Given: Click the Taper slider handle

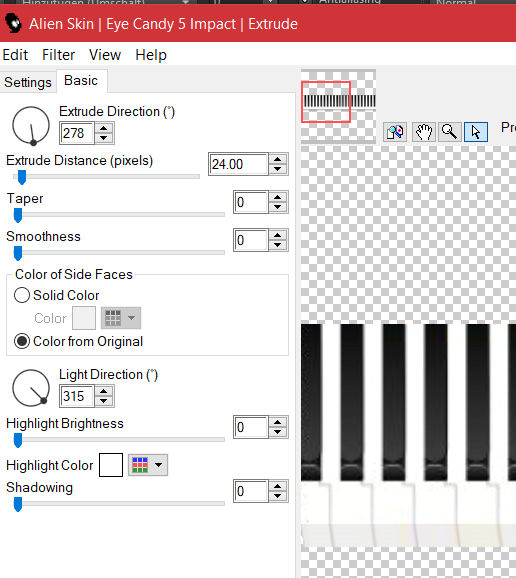Looking at the screenshot, I should click(x=18, y=215).
